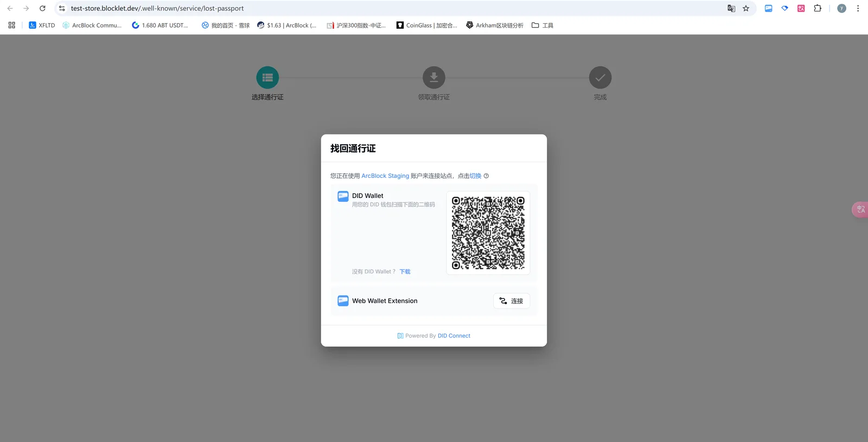This screenshot has width=868, height=442.
Task: Click the Web Wallet Extension label
Action: [x=385, y=301]
